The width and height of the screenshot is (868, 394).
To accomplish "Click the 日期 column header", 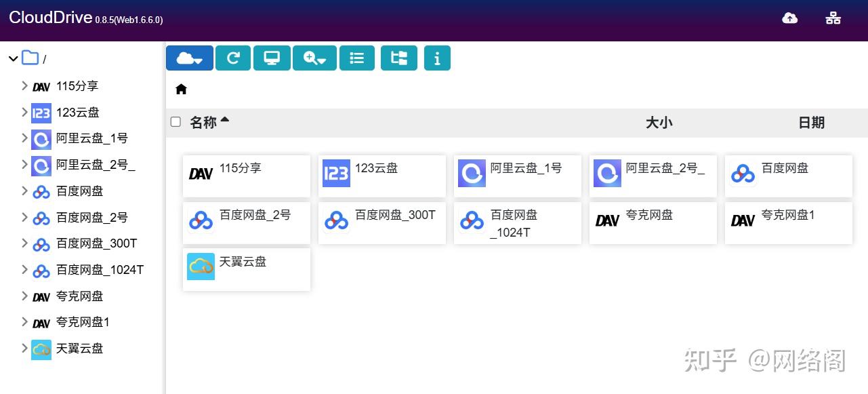I will click(810, 123).
